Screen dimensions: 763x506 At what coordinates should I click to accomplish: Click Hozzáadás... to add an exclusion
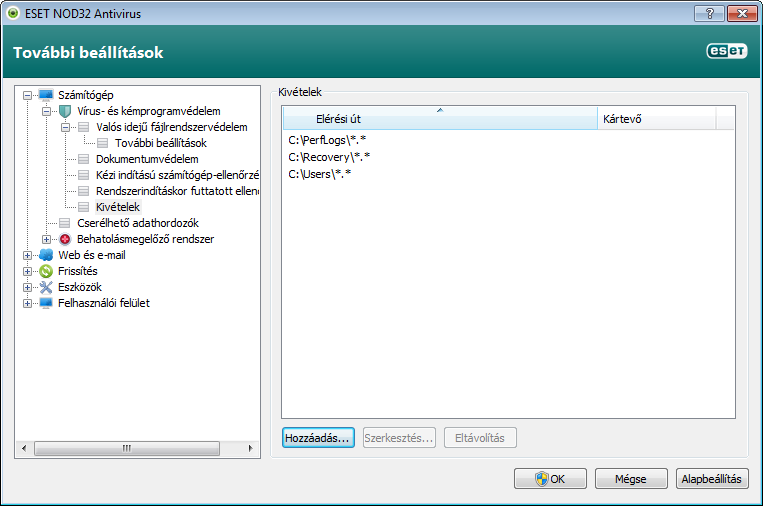318,438
